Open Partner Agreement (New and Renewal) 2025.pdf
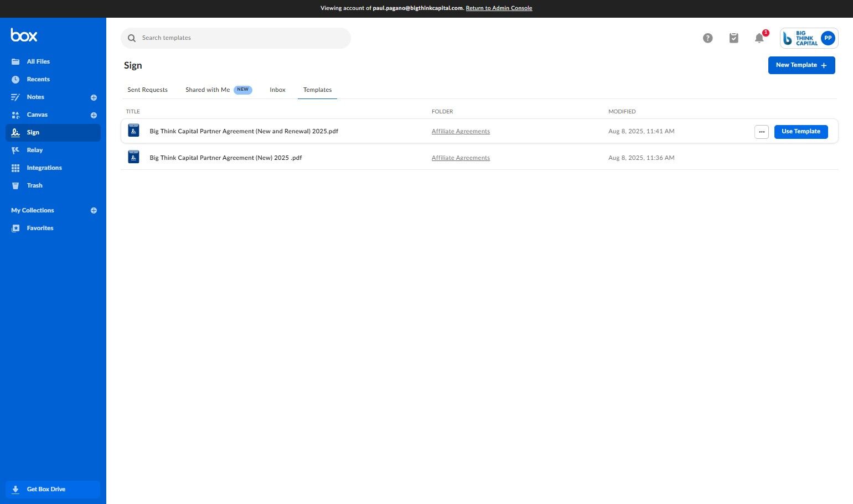Image resolution: width=853 pixels, height=504 pixels. 244,131
